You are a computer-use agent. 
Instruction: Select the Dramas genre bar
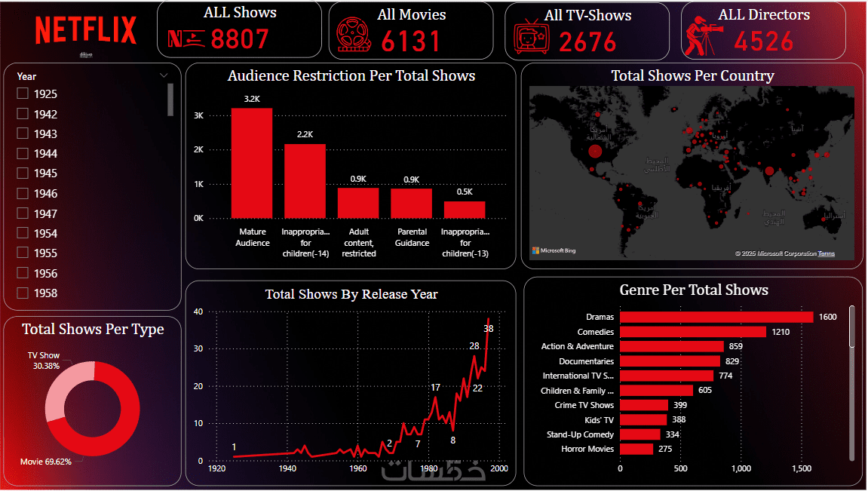tap(716, 318)
